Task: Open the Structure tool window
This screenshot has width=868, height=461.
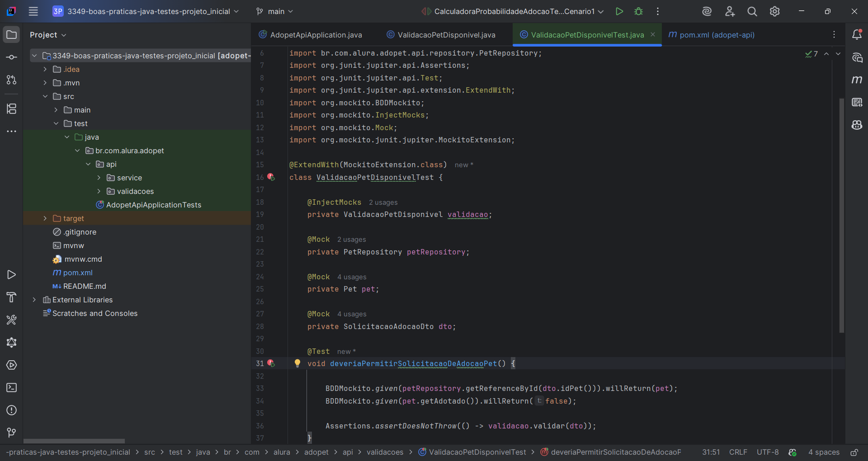Action: pyautogui.click(x=11, y=108)
